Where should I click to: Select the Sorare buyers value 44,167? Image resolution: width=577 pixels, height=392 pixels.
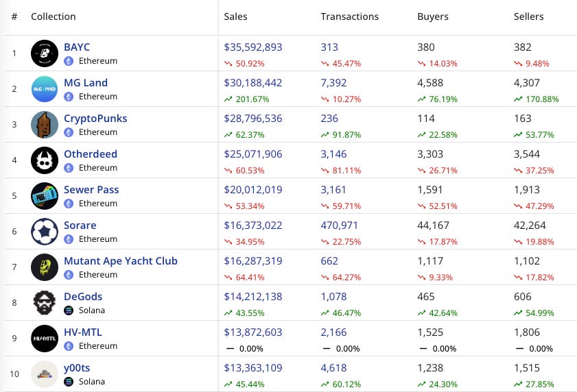[433, 225]
